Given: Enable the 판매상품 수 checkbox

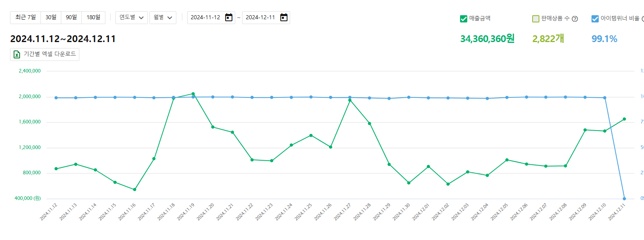Looking at the screenshot, I should coord(536,19).
